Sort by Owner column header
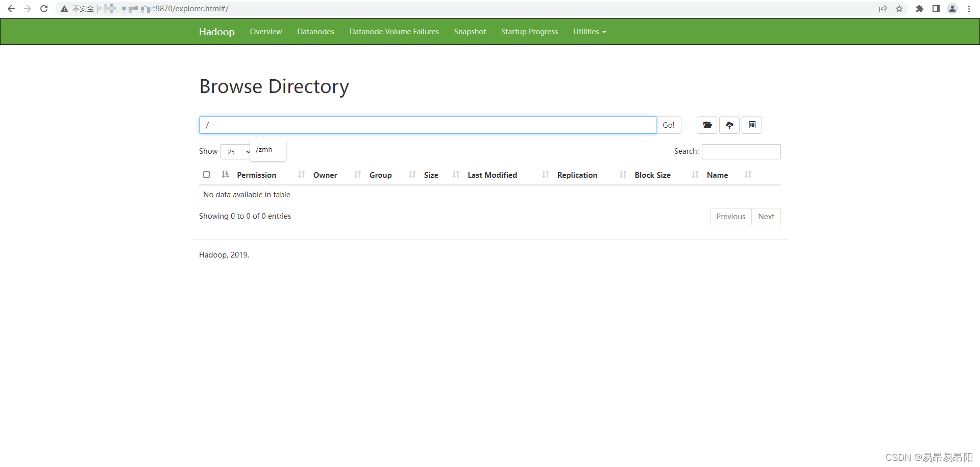The height and width of the screenshot is (467, 980). point(325,175)
